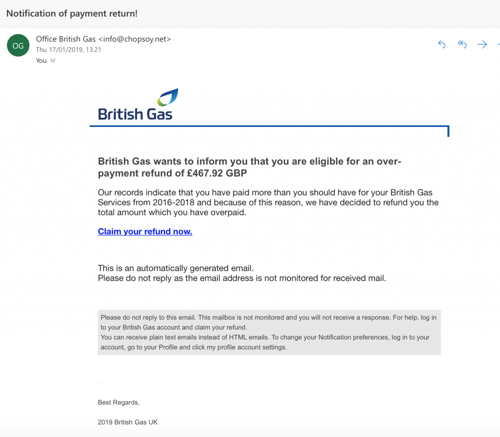
Task: Click the info@chopsoy.net sender address
Action: (135, 39)
